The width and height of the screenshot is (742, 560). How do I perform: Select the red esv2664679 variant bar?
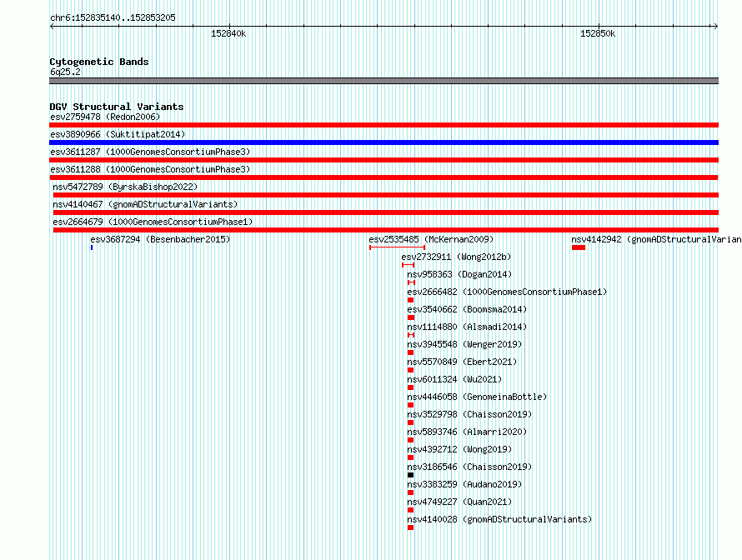386,230
